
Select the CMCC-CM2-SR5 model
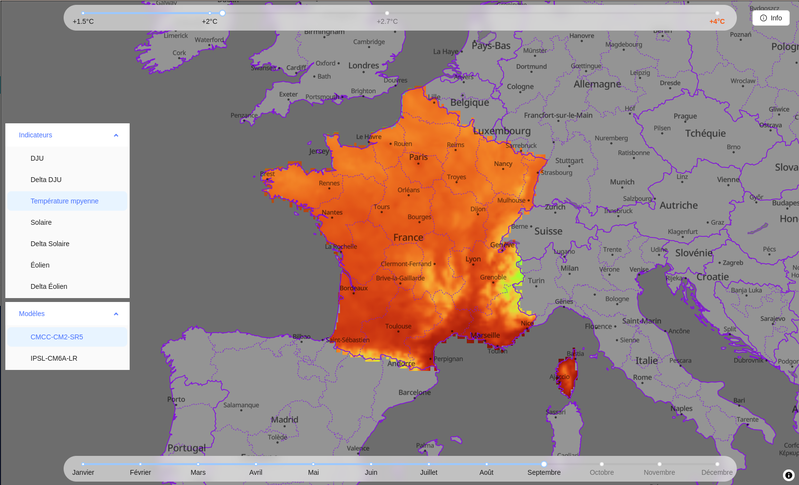click(57, 337)
